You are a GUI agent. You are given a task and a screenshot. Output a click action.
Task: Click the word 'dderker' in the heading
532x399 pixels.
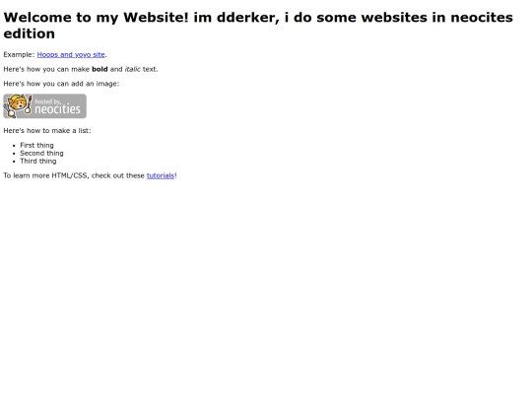[248, 18]
